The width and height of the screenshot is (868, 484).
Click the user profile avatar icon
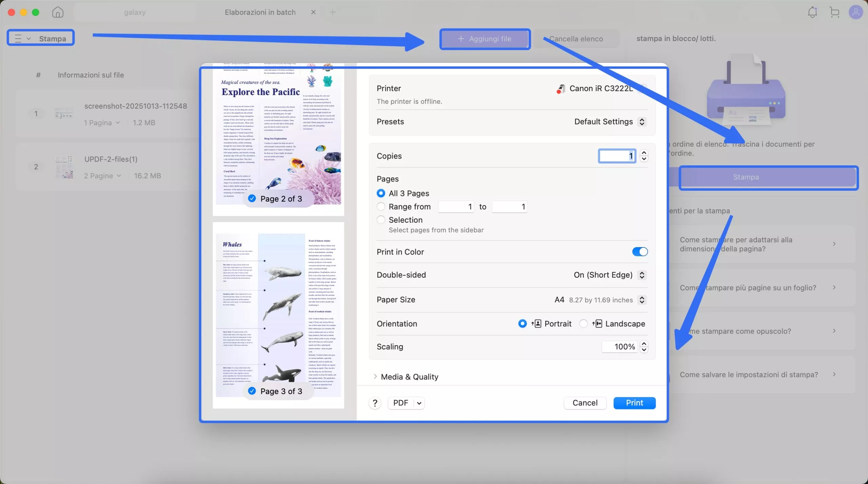(x=855, y=13)
